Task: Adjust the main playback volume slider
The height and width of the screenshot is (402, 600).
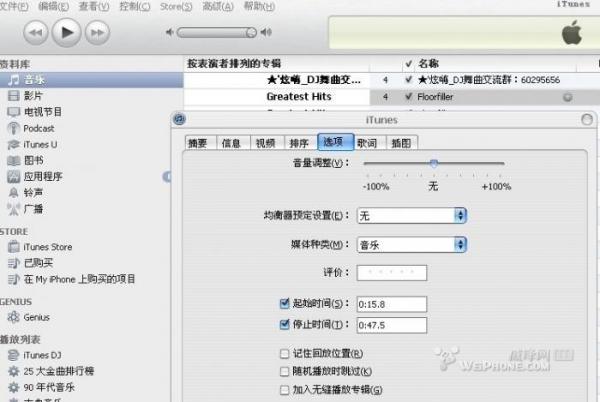Action: pyautogui.click(x=217, y=33)
